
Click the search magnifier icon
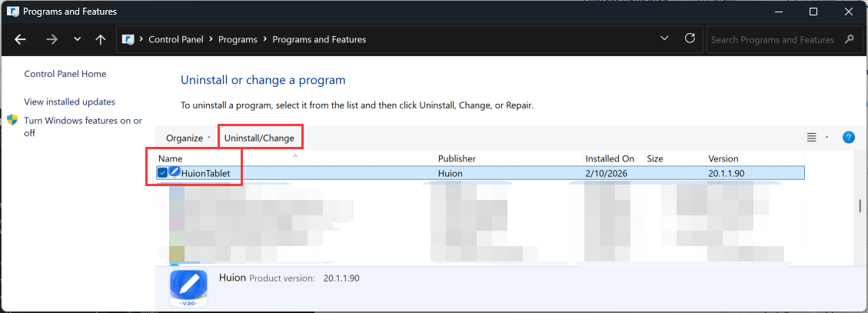(850, 39)
